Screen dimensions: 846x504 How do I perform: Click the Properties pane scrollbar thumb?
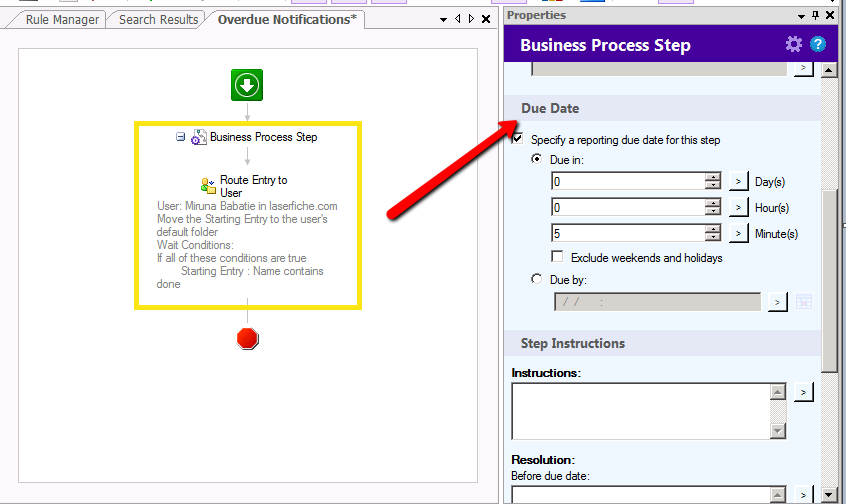point(829,281)
